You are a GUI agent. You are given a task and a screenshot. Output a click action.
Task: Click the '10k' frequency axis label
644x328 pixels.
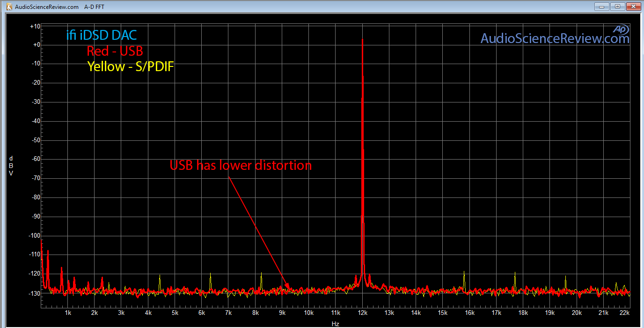(x=309, y=313)
